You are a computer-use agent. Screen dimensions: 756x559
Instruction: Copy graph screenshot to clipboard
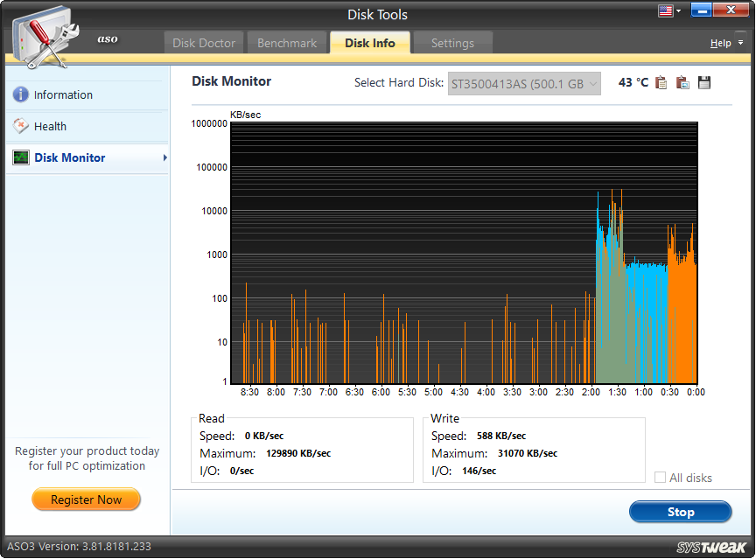coord(682,82)
